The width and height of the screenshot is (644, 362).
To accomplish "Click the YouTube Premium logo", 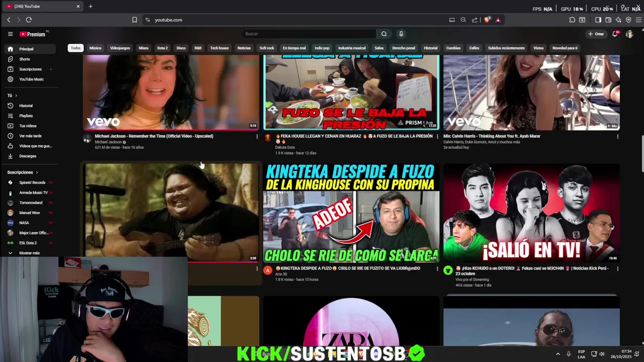I will tap(33, 34).
